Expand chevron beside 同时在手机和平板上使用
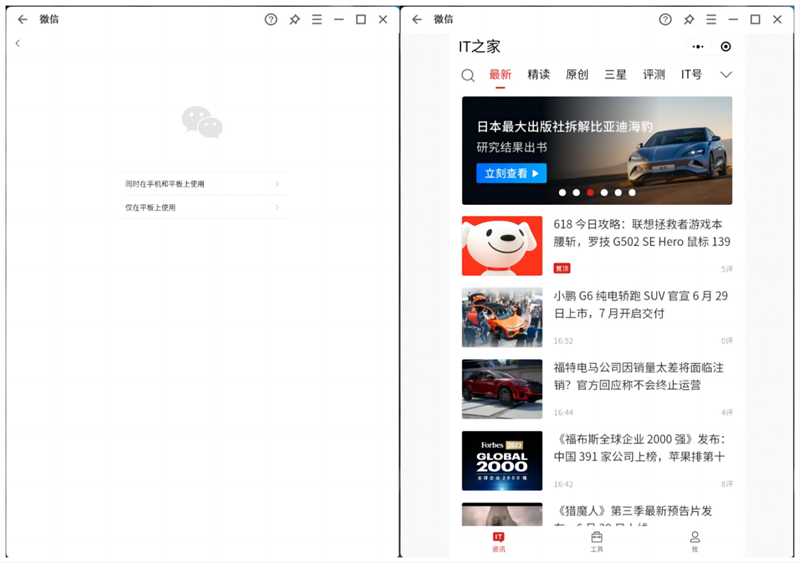Viewport: 800px width, 563px height. (277, 184)
